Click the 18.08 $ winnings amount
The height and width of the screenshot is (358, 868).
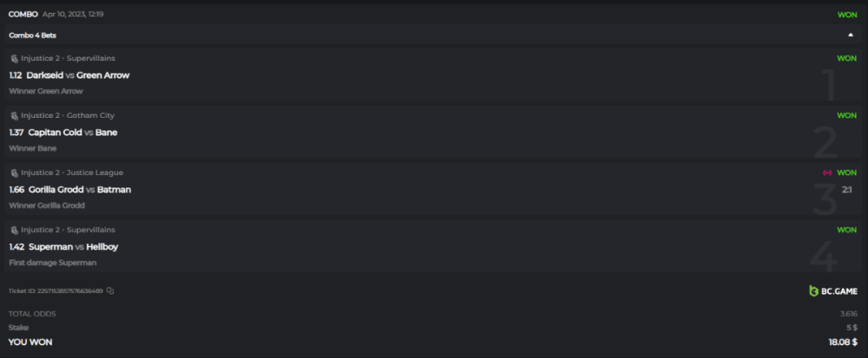842,342
